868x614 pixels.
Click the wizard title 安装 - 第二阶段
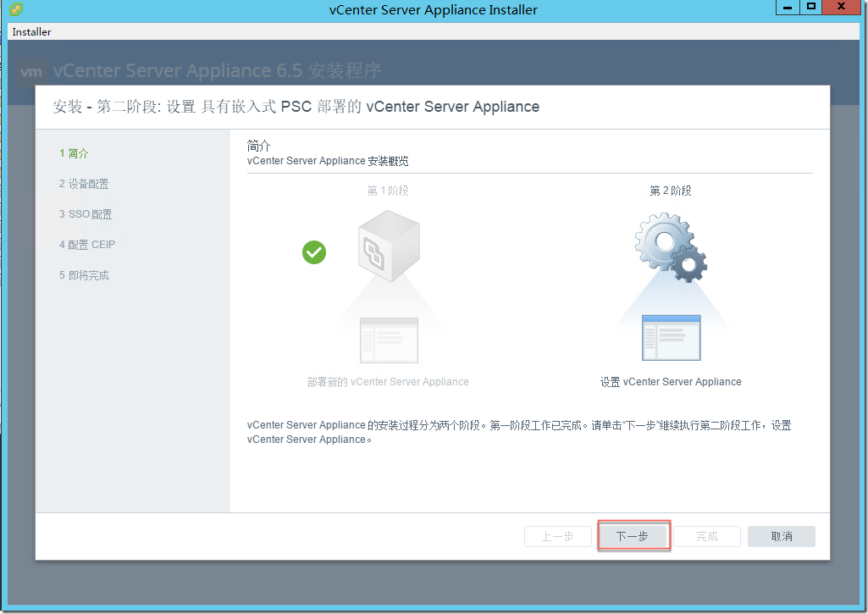pyautogui.click(x=296, y=107)
